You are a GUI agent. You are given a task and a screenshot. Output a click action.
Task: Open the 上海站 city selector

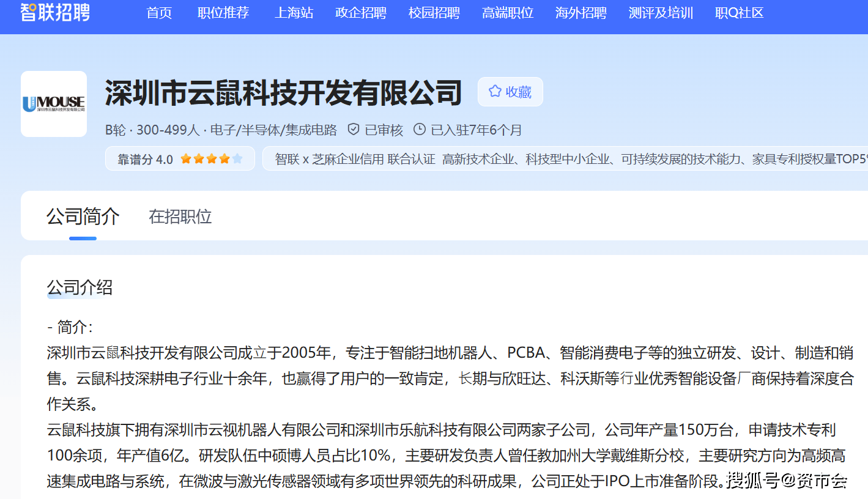(x=294, y=13)
